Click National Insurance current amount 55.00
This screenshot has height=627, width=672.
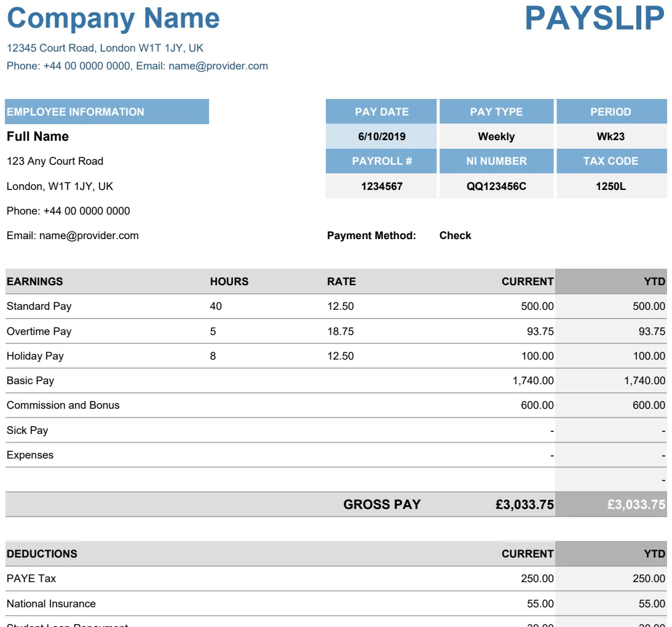[x=540, y=604]
